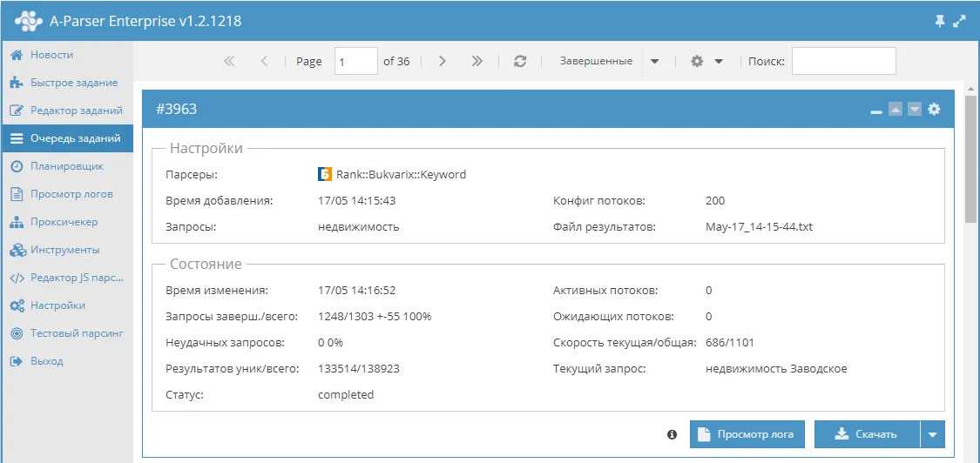Click the Скачать button
Screen dimensions: 980x463
tap(868, 434)
